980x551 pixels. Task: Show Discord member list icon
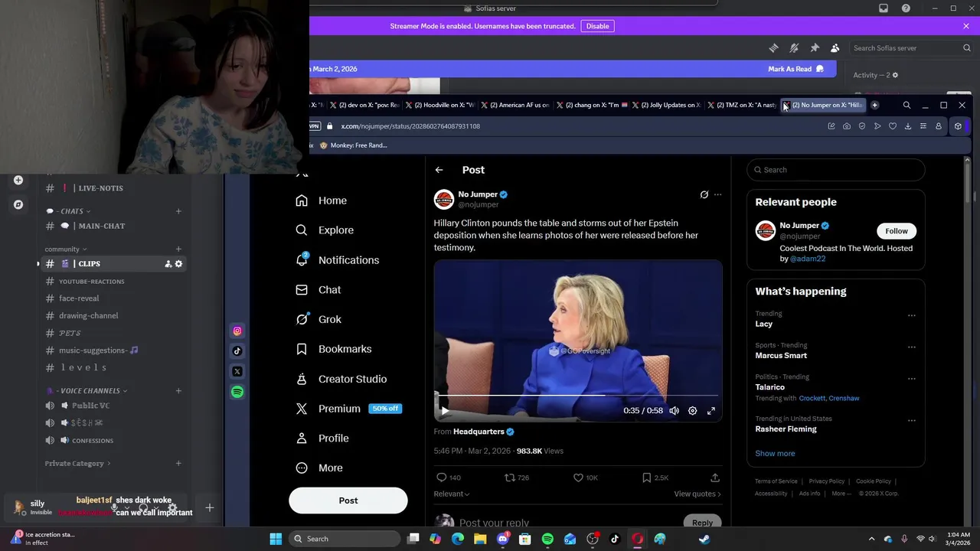(835, 47)
